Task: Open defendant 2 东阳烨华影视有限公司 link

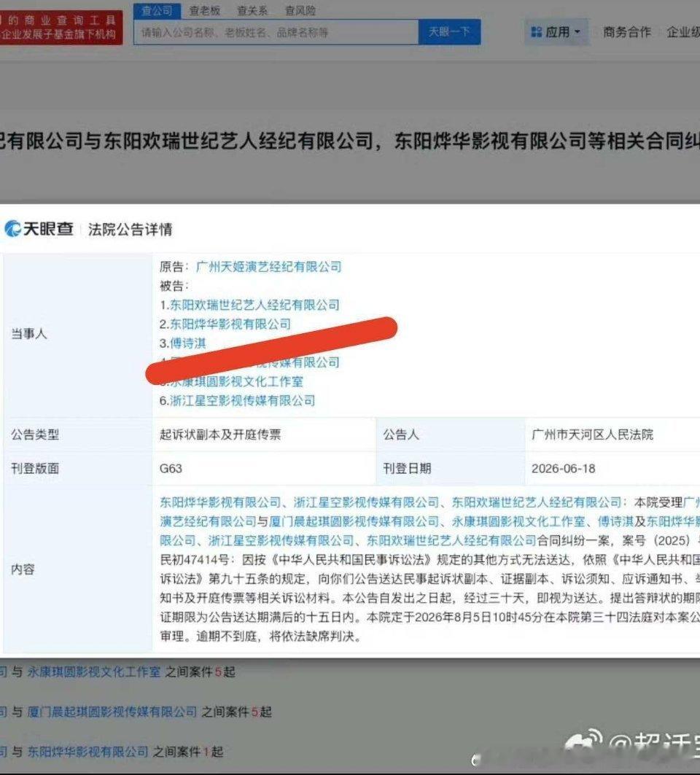Action: coord(230,324)
